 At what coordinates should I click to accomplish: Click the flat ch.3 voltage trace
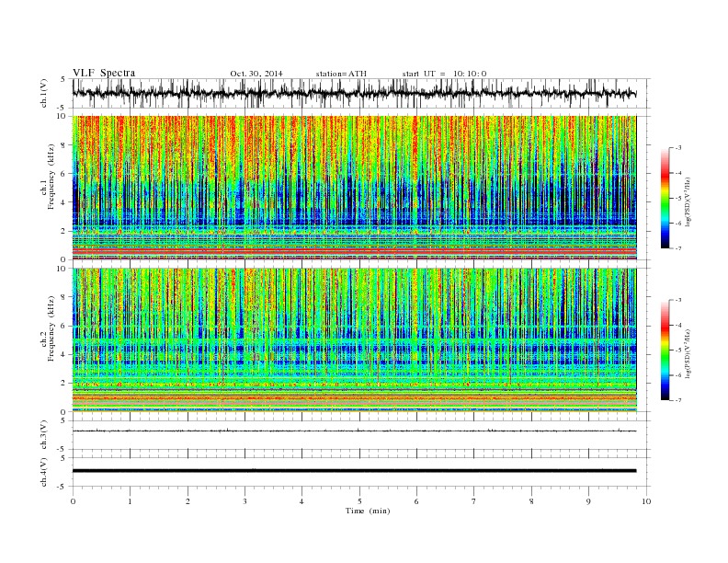[x=354, y=431]
